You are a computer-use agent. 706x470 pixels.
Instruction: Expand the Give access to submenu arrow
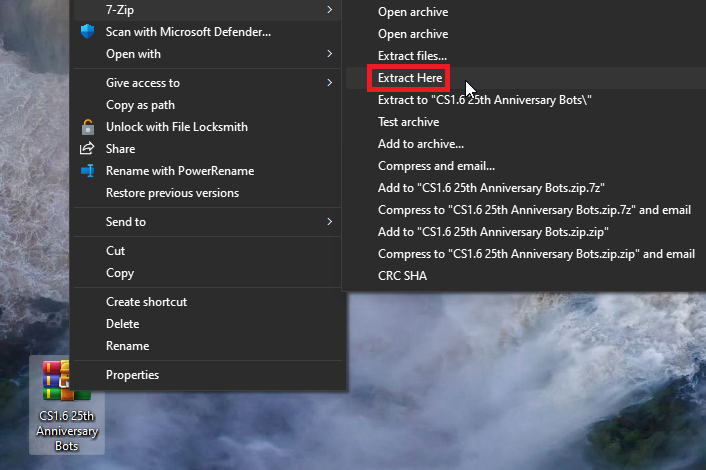(x=330, y=83)
